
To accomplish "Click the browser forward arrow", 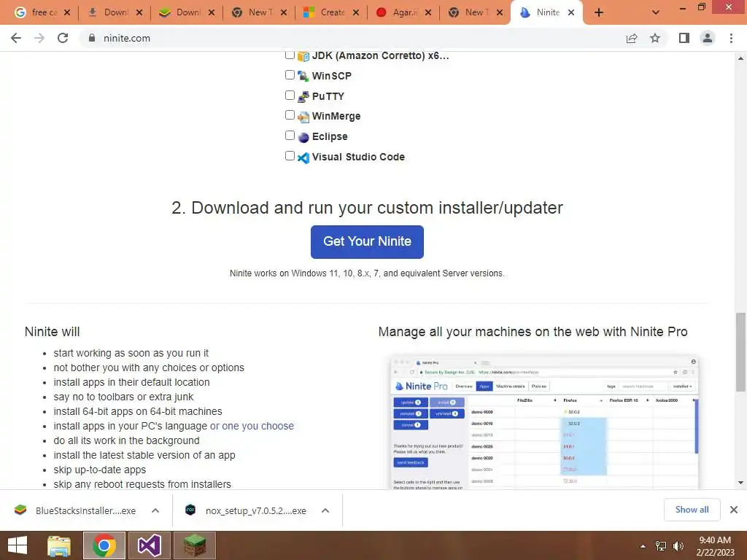I will click(x=39, y=38).
